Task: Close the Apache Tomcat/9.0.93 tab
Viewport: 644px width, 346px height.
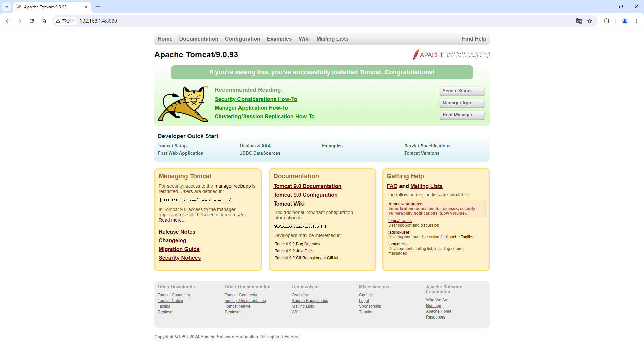Action: tap(86, 7)
